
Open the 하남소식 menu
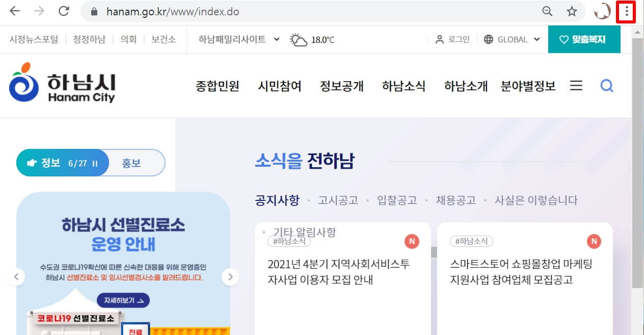pos(404,86)
